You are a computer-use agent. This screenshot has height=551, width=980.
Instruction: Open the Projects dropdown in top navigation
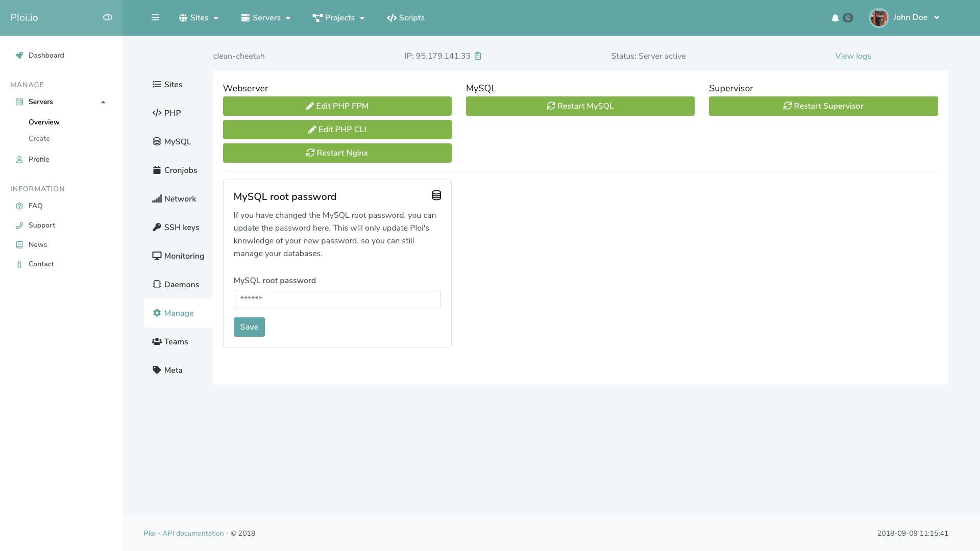[339, 18]
